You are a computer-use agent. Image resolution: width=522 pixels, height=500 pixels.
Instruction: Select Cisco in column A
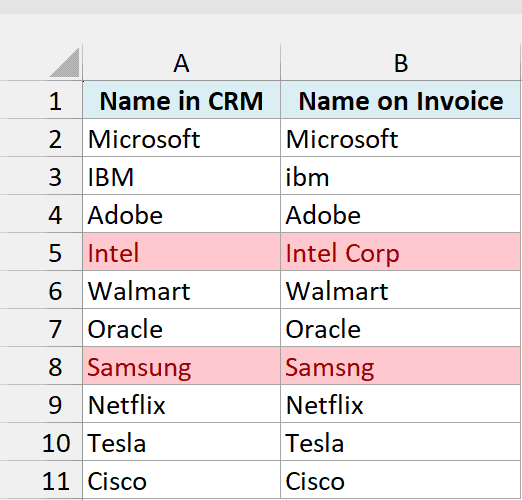pos(181,480)
